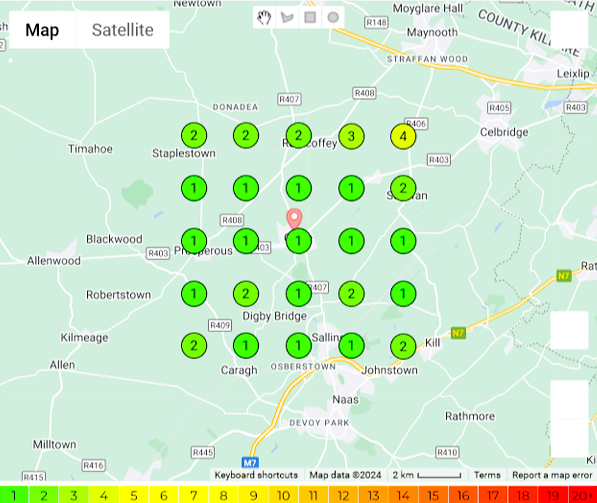This screenshot has width=597, height=503.
Task: Select the circle drawing tool
Action: pyautogui.click(x=333, y=18)
